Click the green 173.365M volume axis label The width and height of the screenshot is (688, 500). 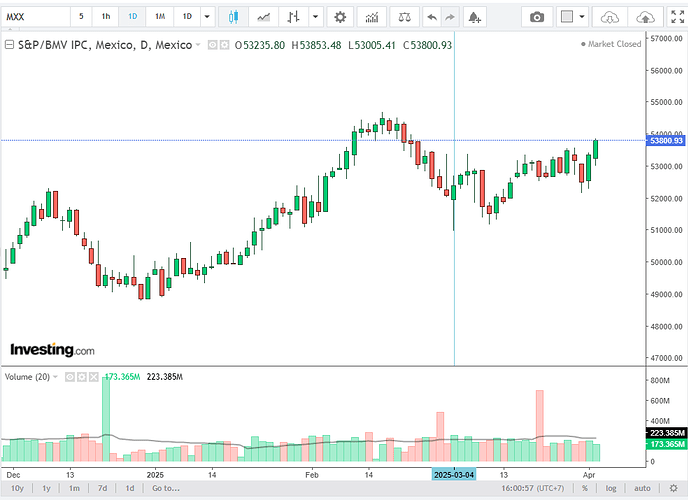point(666,444)
